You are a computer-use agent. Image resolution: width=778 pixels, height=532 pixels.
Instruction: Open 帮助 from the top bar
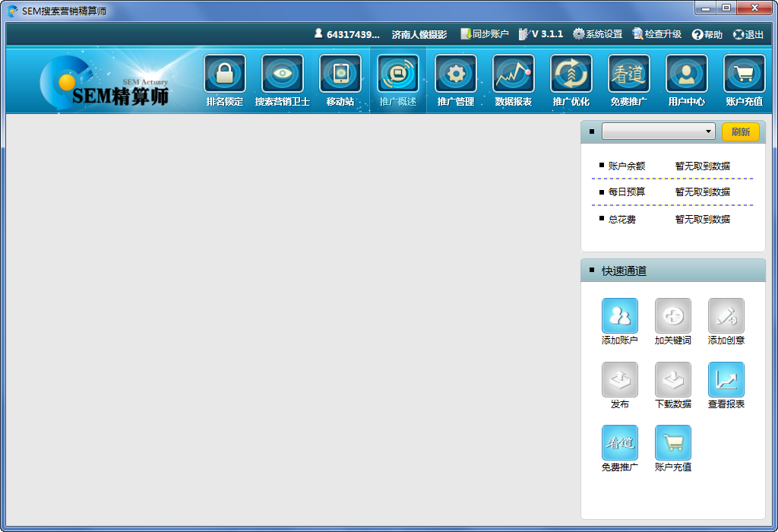click(x=707, y=34)
